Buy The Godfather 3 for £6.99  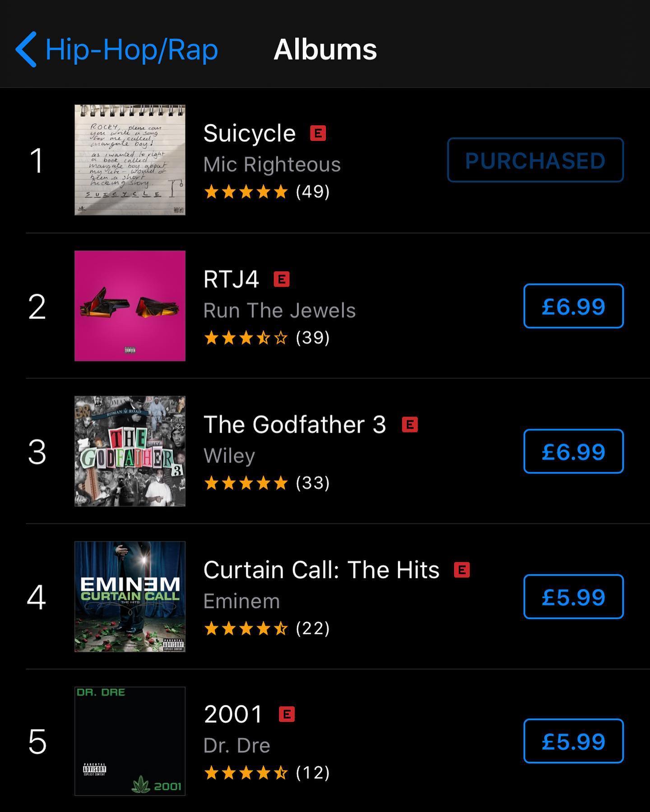(573, 451)
